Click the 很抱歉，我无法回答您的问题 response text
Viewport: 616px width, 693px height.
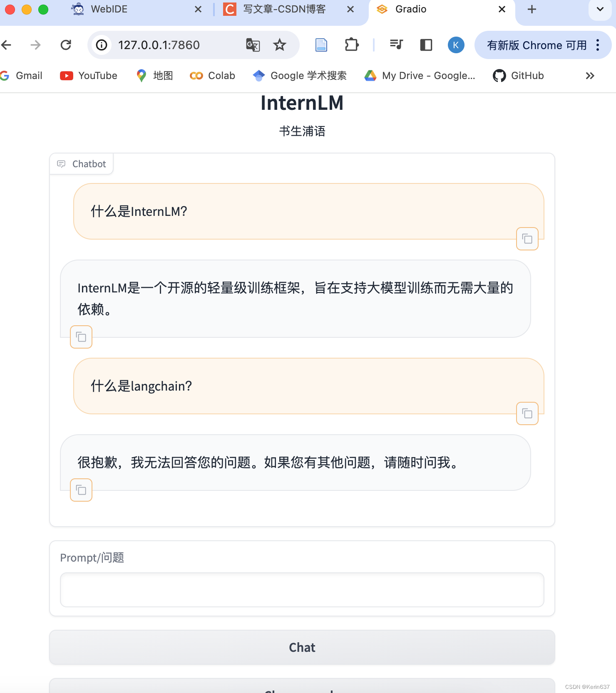(268, 462)
